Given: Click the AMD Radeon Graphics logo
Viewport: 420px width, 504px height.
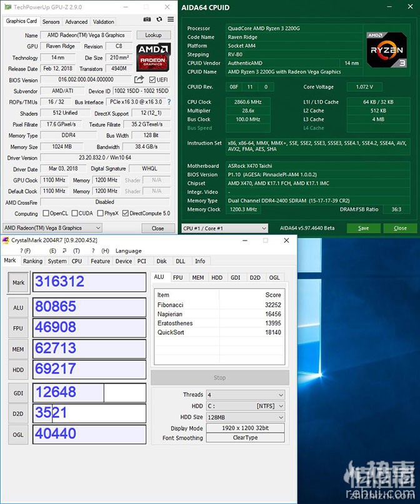Looking at the screenshot, I should point(153,57).
